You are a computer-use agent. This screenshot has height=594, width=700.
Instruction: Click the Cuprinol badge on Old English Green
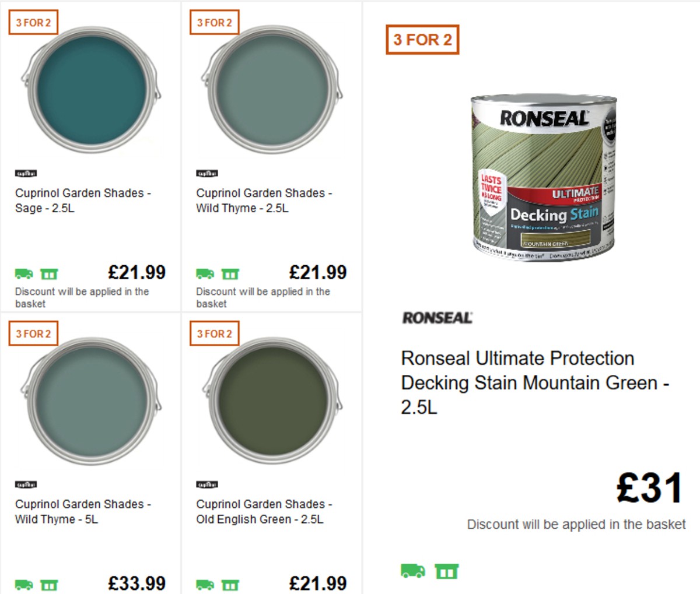tap(206, 484)
